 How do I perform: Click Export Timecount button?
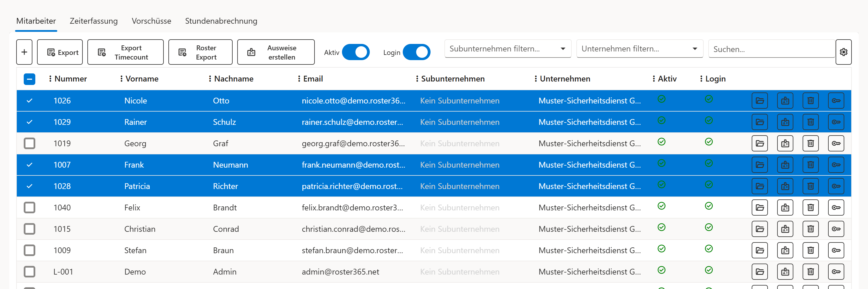[x=125, y=52]
